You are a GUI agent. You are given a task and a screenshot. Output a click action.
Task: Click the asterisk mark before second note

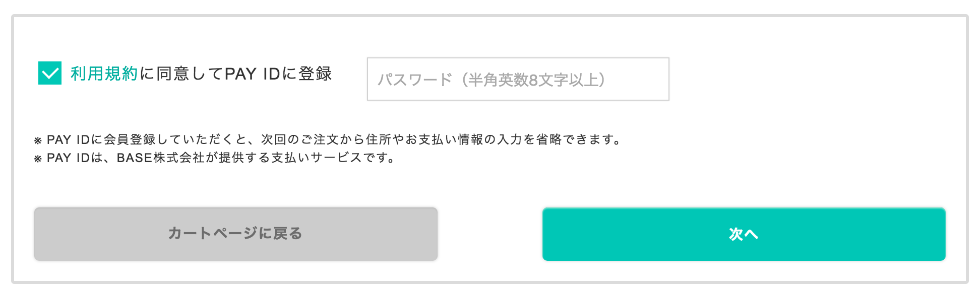(x=38, y=159)
